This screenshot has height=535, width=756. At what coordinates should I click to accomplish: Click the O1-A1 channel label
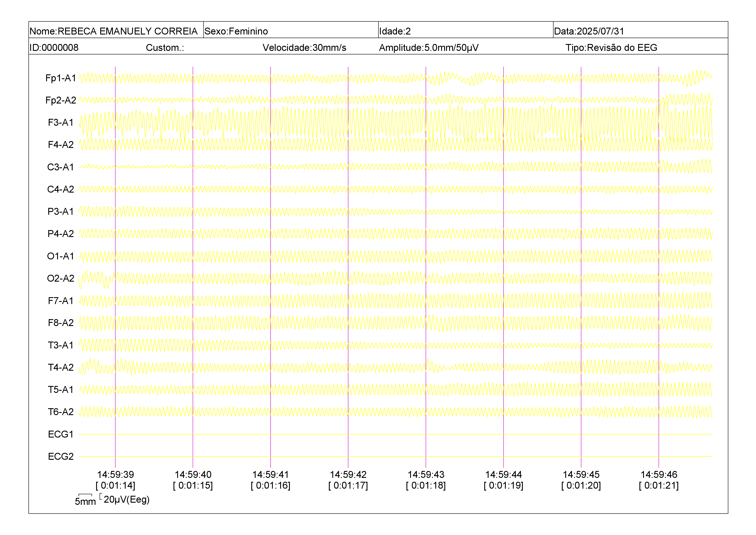[x=61, y=256]
